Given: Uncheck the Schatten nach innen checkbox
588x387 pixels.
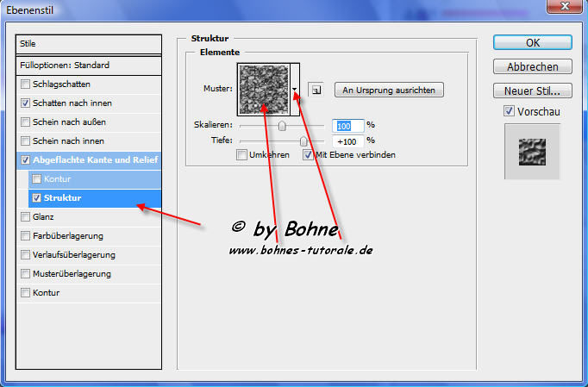Looking at the screenshot, I should tap(25, 103).
